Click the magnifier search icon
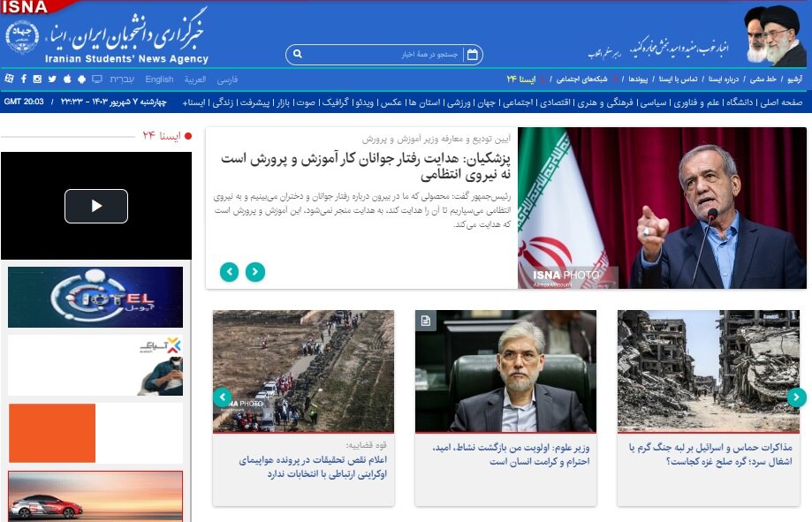The width and height of the screenshot is (812, 522). point(298,55)
